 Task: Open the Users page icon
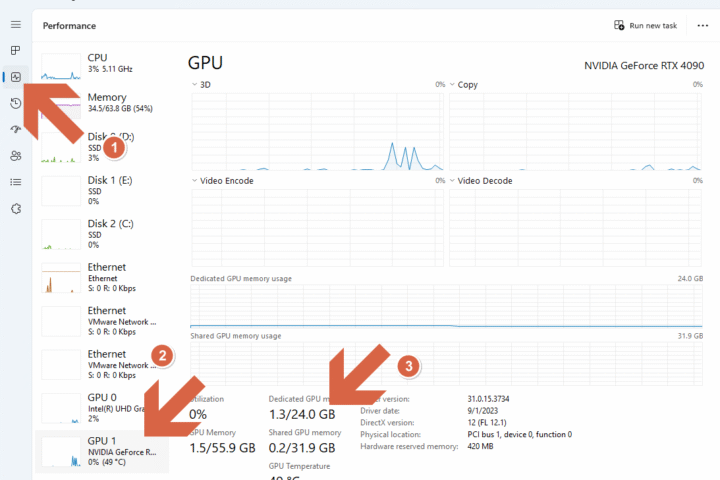(x=16, y=156)
